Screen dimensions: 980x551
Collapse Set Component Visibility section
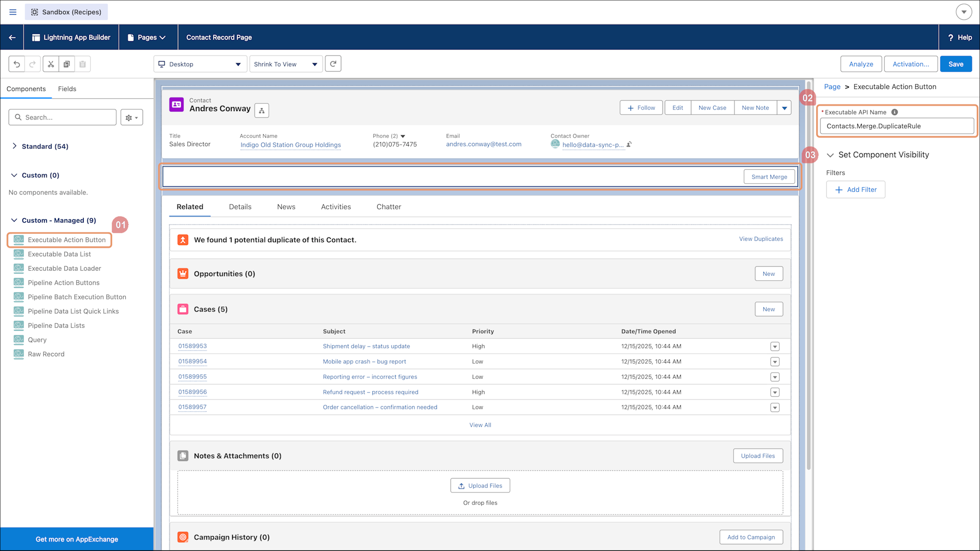(830, 155)
